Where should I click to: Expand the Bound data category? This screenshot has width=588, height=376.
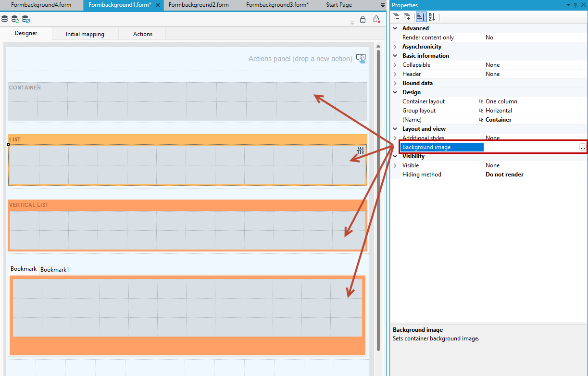click(x=395, y=83)
